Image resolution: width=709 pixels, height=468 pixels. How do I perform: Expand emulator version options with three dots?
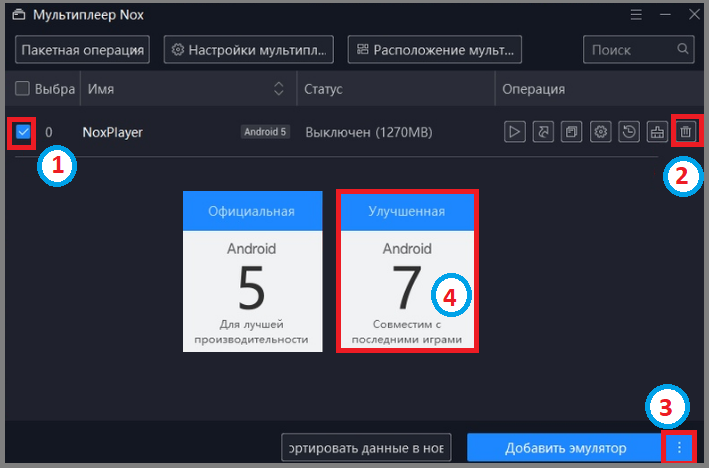tap(679, 447)
